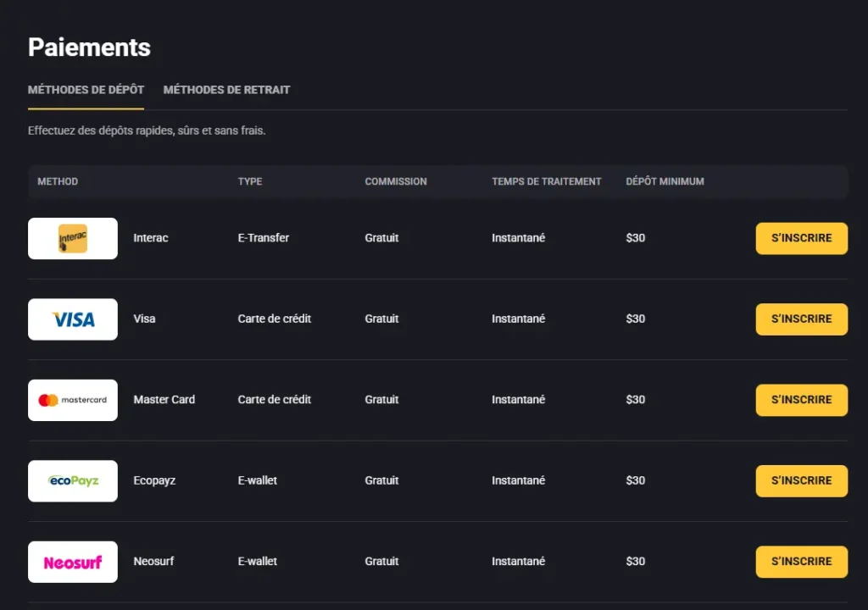The height and width of the screenshot is (610, 868).
Task: Select the Visa method name
Action: coord(144,319)
